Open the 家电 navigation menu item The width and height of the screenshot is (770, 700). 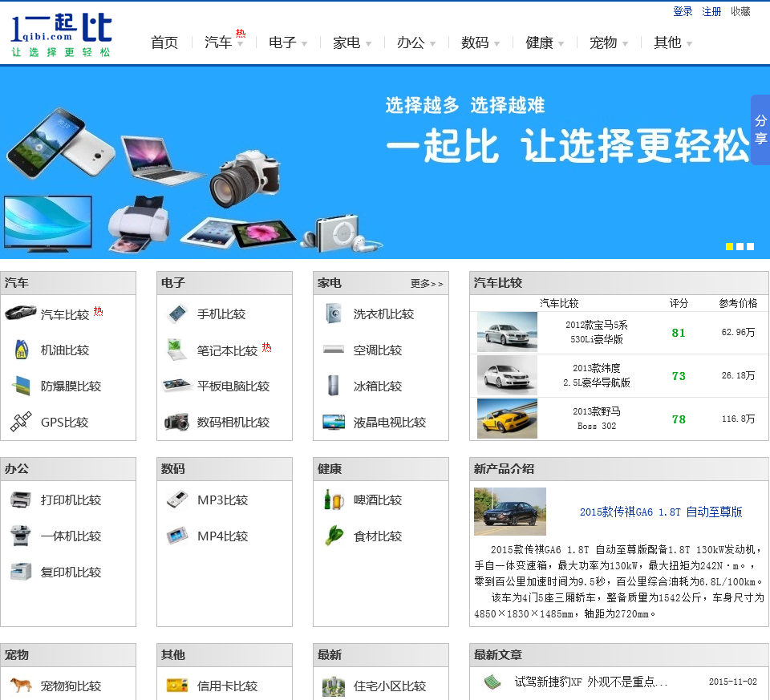click(346, 42)
